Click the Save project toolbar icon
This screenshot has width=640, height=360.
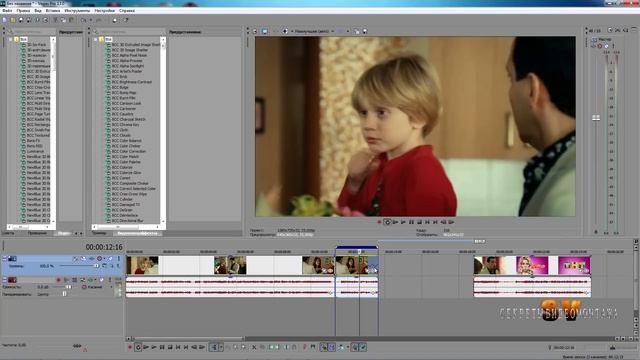21,20
